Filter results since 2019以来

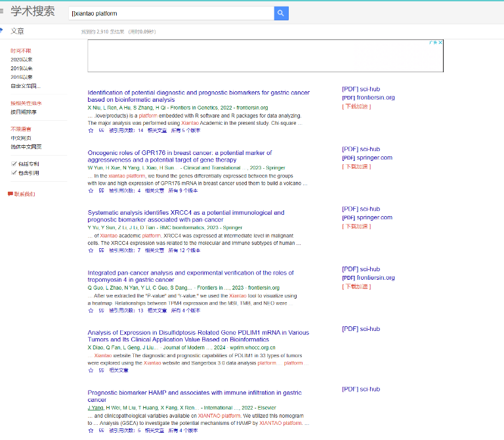coord(22,68)
